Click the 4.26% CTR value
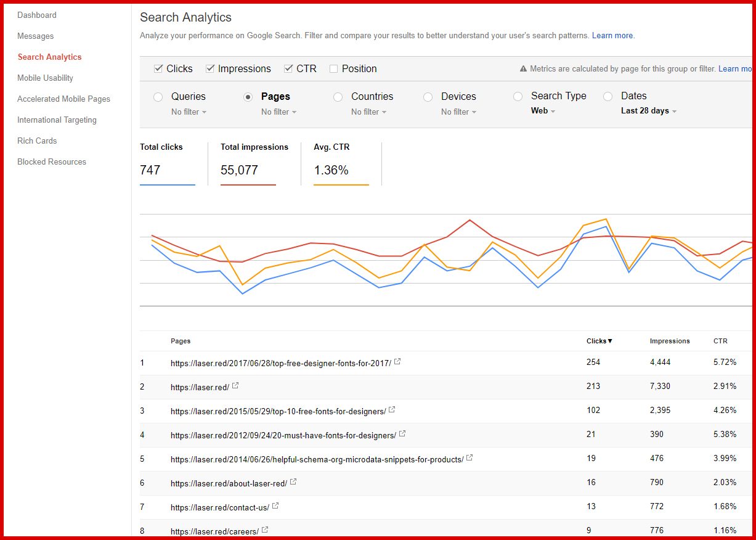The image size is (756, 540). pyautogui.click(x=725, y=410)
